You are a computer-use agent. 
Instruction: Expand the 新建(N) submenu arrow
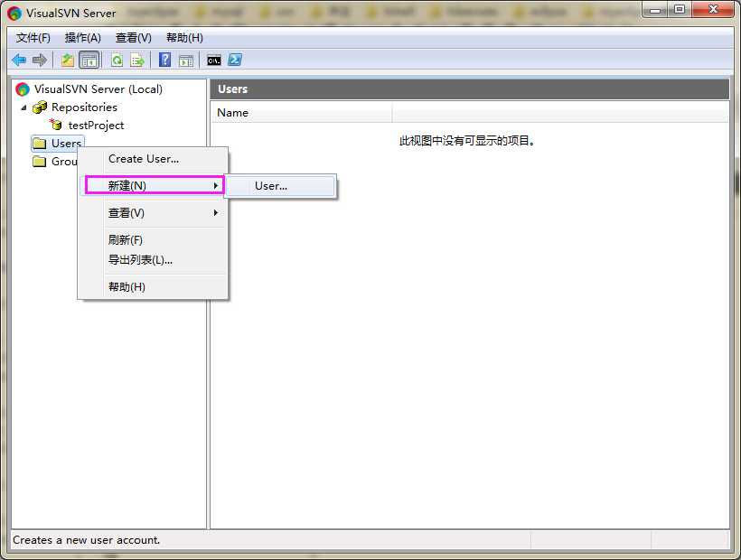215,185
